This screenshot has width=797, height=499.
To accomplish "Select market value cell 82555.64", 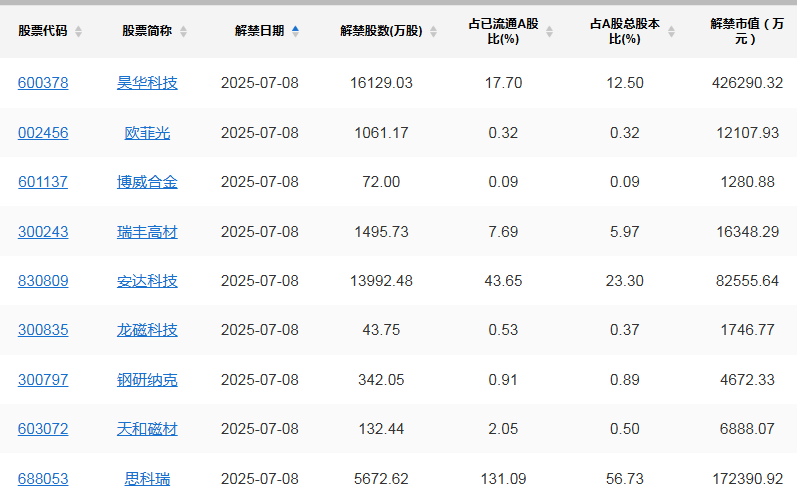I will (x=747, y=281).
